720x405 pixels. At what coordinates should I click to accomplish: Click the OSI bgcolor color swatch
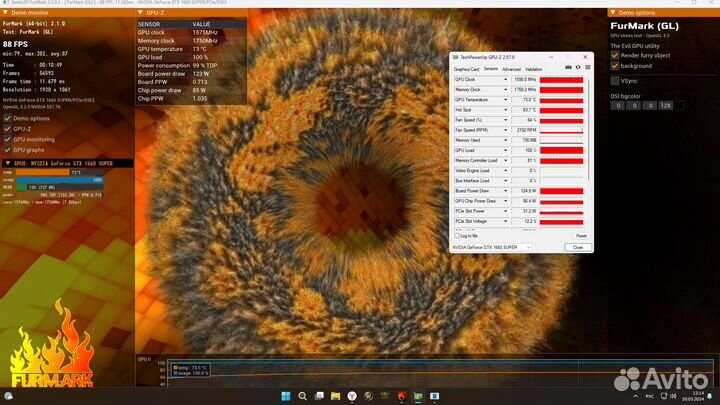(x=679, y=106)
